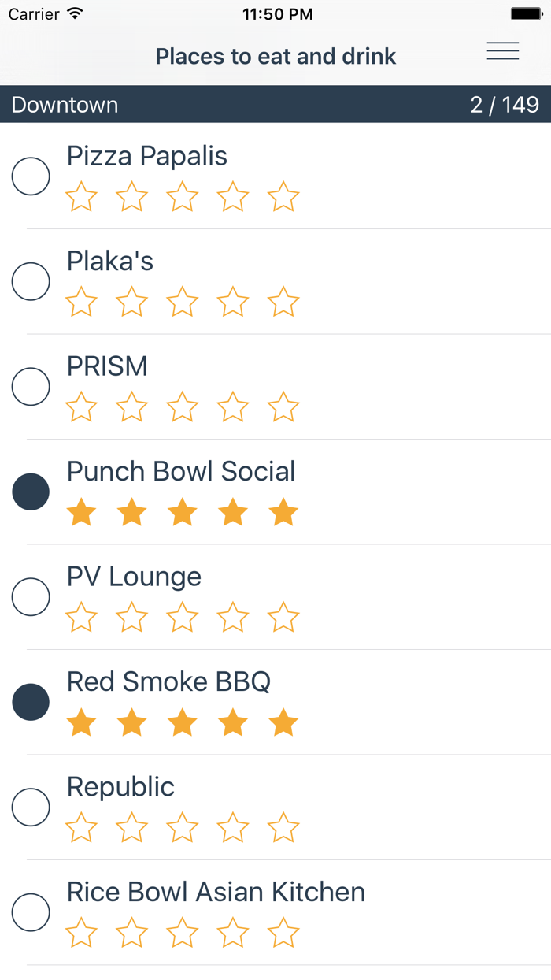Check the circle next to Republic
551x980 pixels.
30,807
